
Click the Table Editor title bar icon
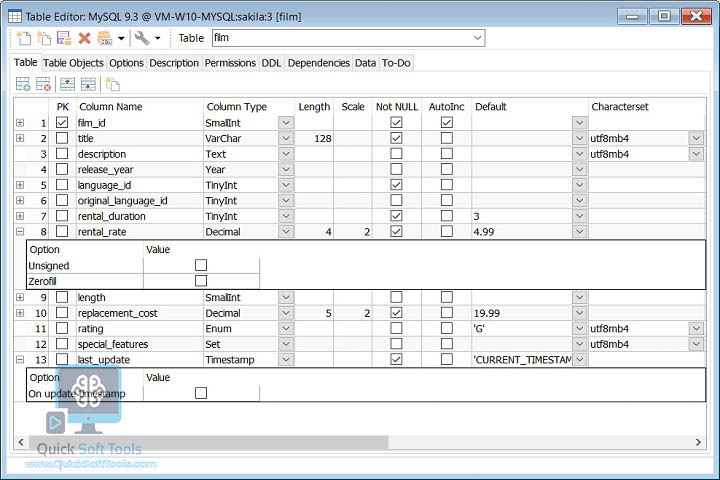point(15,17)
